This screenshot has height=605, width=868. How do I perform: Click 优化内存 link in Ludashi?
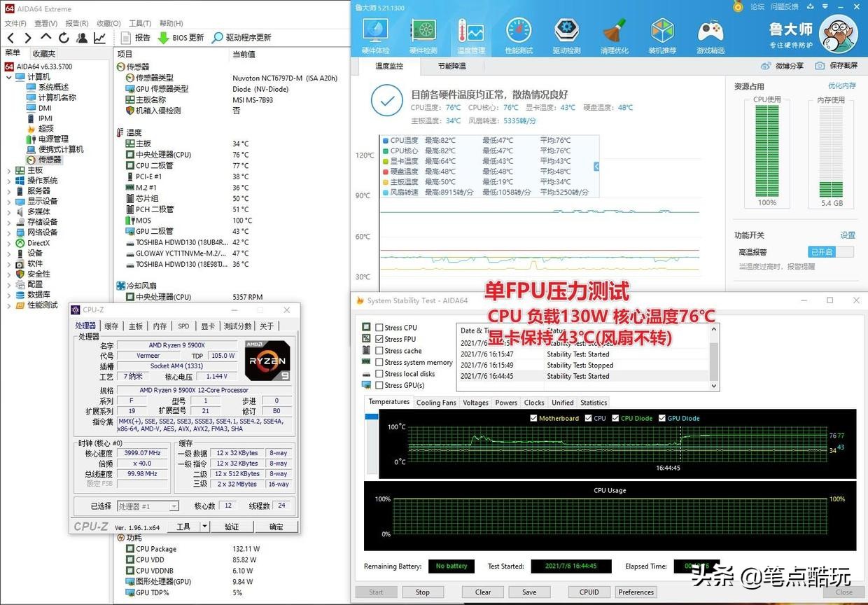(x=841, y=85)
